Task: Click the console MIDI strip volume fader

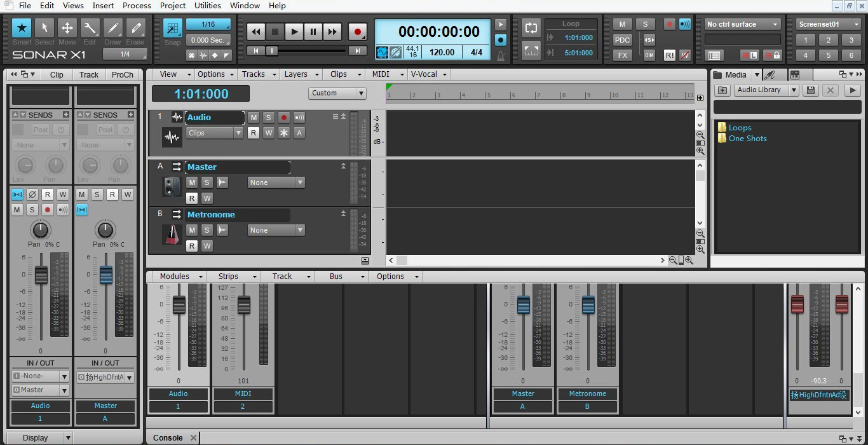Action: pos(244,305)
